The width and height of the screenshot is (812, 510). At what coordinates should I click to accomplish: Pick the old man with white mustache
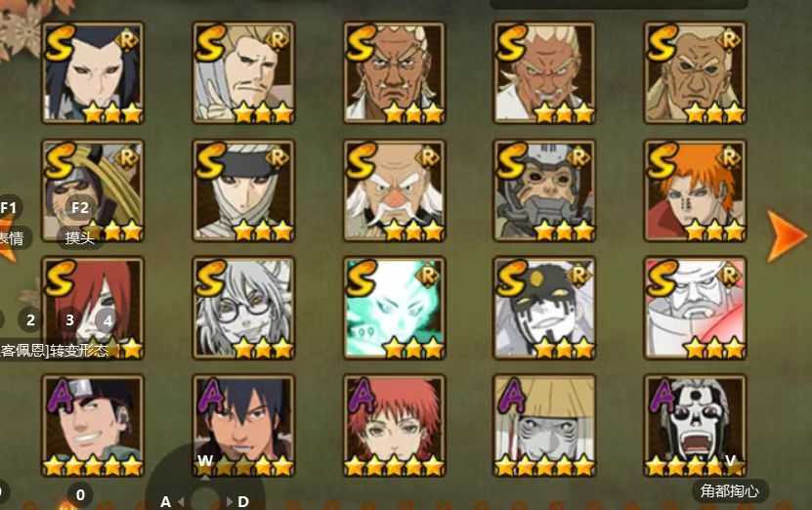click(x=394, y=191)
